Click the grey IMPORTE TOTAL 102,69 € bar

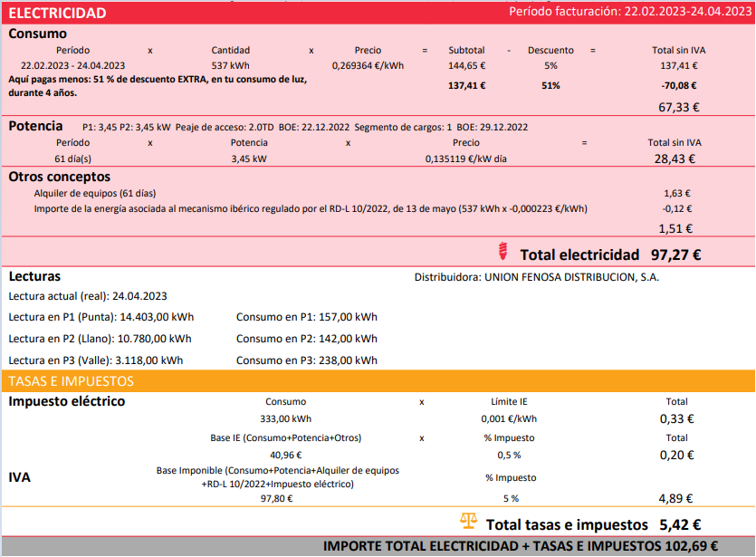click(x=378, y=546)
